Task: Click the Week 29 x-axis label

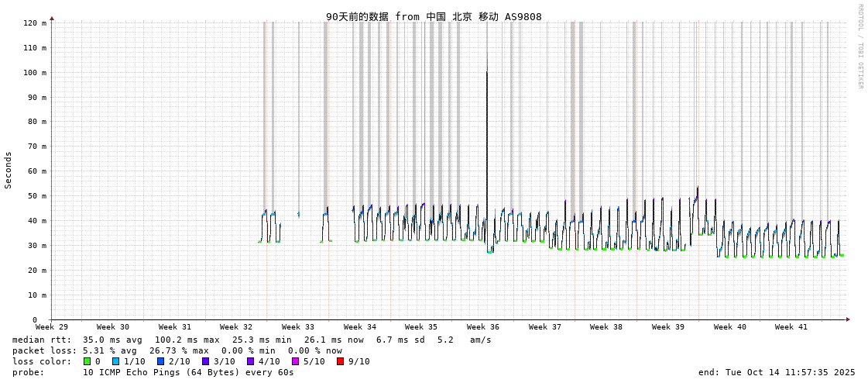Action: point(52,327)
